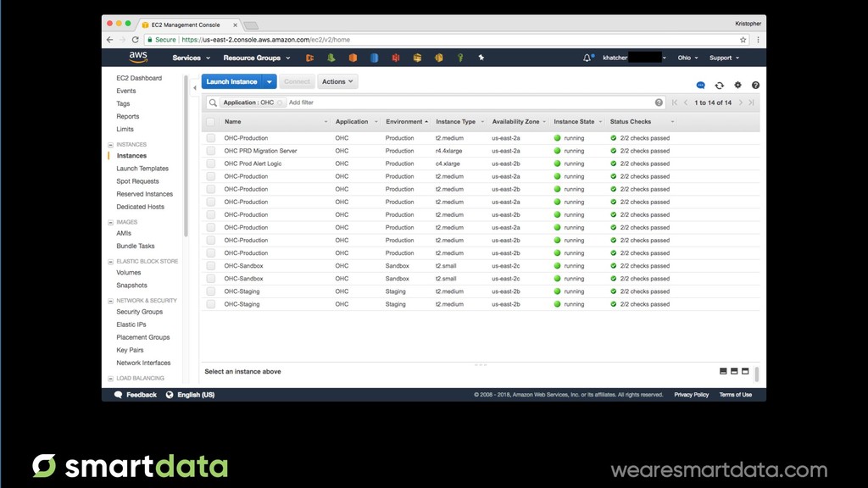Open the help question mark icon above table
868x488 pixels.
pyautogui.click(x=755, y=86)
